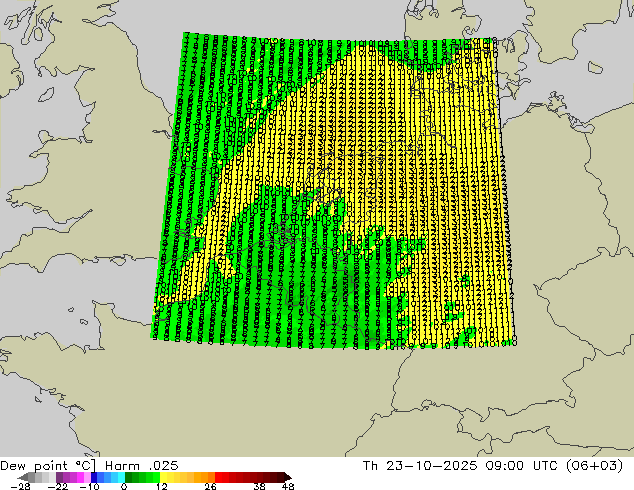Click the legend value '38'
Viewport: 634px width, 490px height.
pos(260,486)
